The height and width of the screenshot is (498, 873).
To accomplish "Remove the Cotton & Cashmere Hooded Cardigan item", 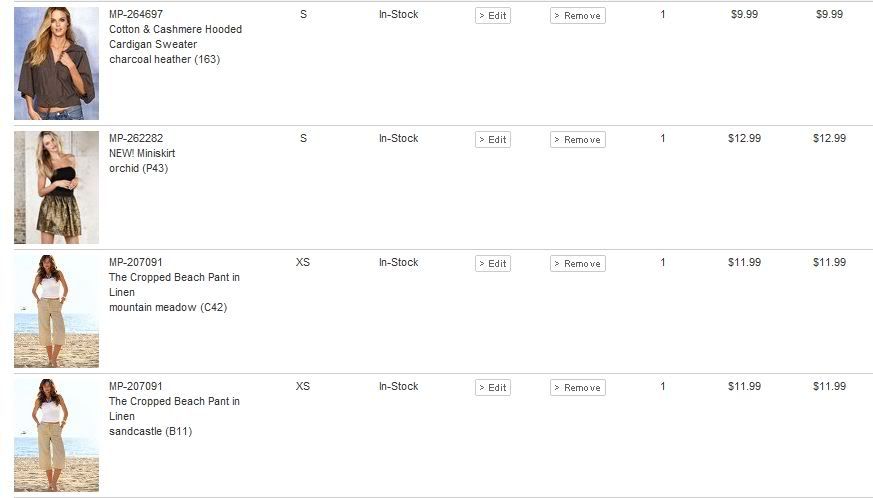I will [x=577, y=16].
